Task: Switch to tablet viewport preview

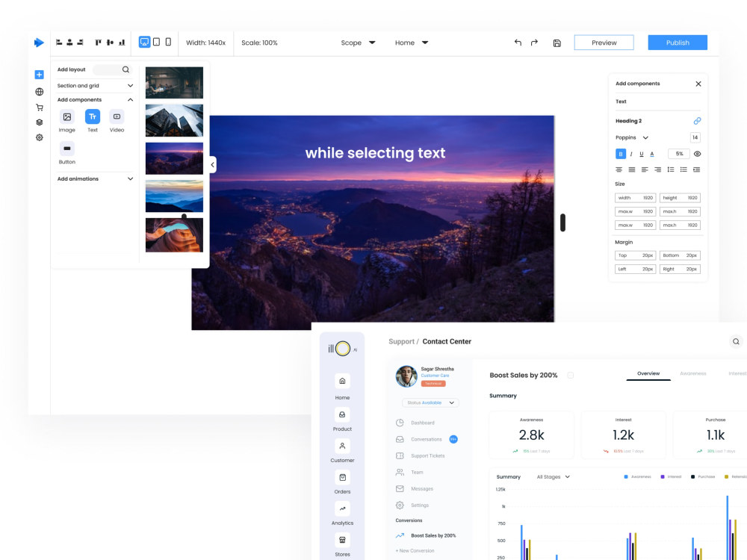Action: [156, 42]
